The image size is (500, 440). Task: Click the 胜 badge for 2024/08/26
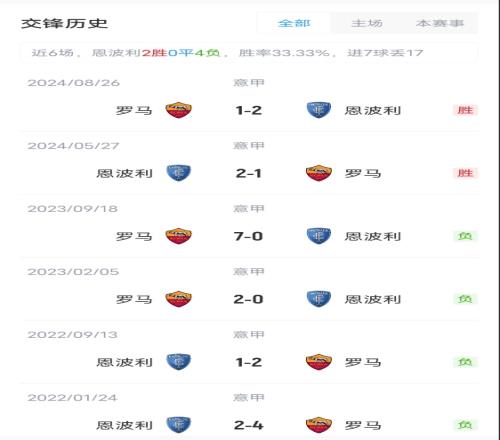pos(465,110)
